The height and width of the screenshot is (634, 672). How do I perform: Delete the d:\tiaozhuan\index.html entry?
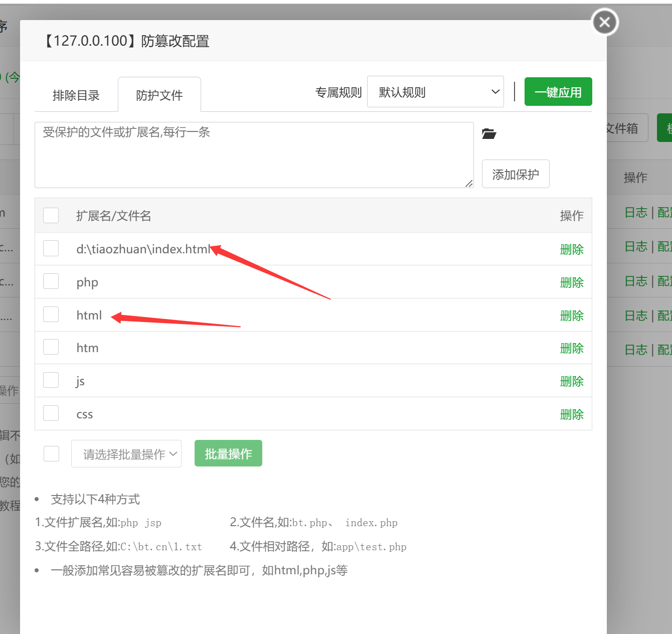click(x=572, y=249)
